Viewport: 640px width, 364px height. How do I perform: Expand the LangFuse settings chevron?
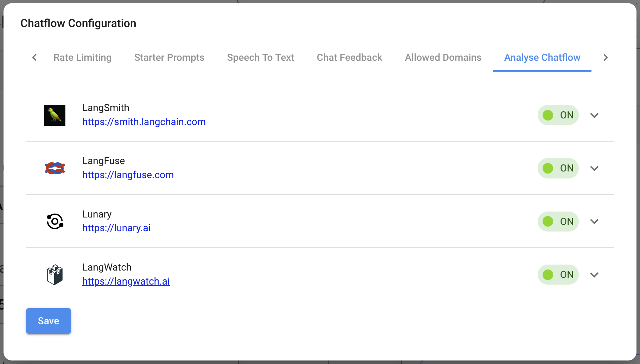pyautogui.click(x=595, y=168)
